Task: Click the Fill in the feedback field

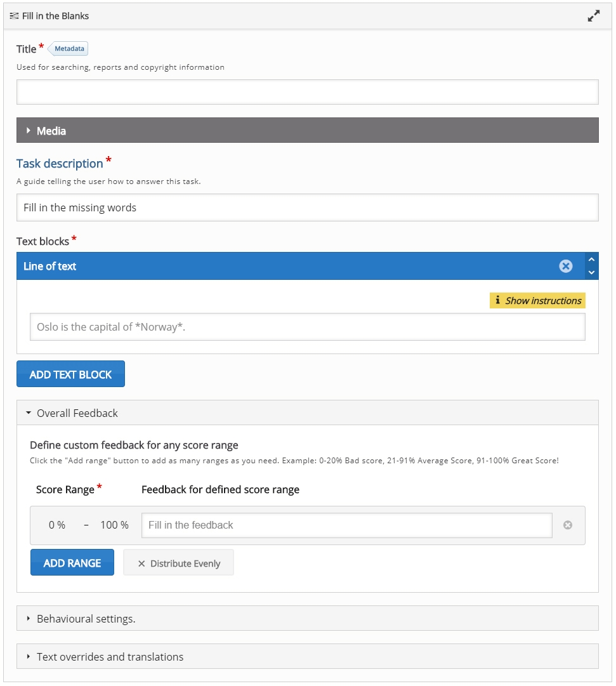Action: point(346,525)
